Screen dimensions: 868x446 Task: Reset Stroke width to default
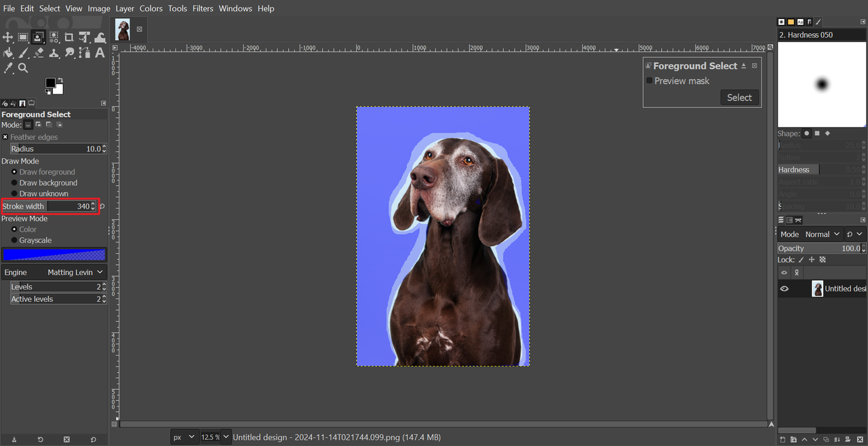[x=102, y=206]
